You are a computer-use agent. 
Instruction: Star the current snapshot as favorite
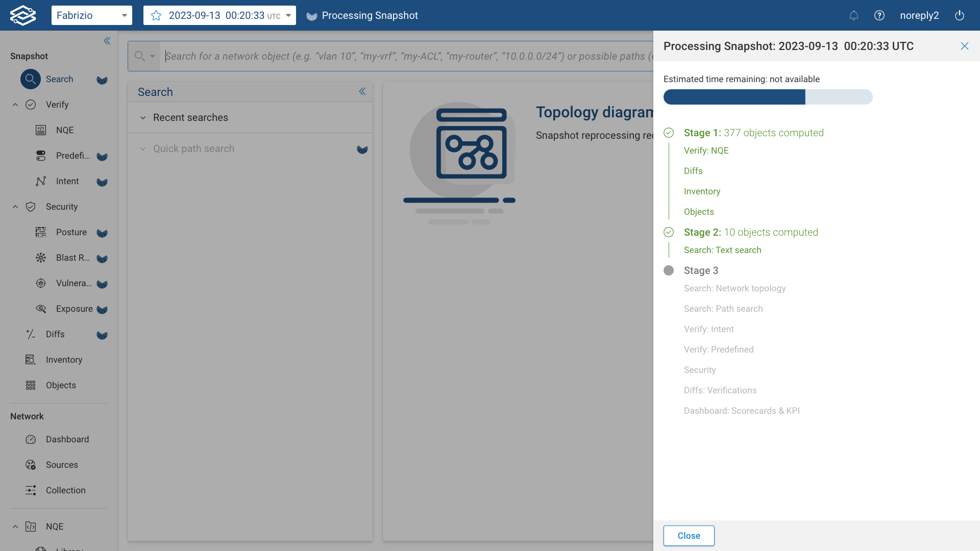[155, 15]
